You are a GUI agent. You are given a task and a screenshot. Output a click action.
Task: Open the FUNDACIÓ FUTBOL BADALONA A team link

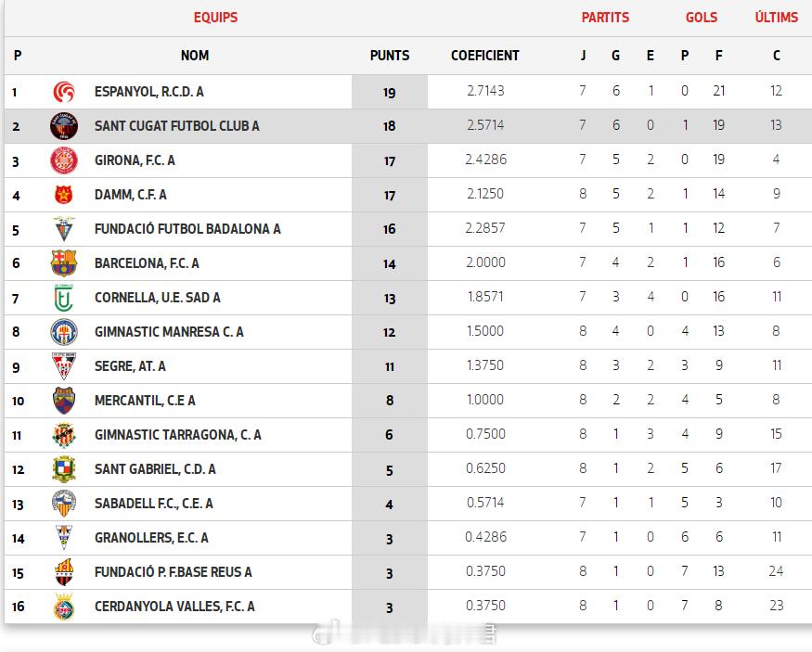pyautogui.click(x=187, y=229)
